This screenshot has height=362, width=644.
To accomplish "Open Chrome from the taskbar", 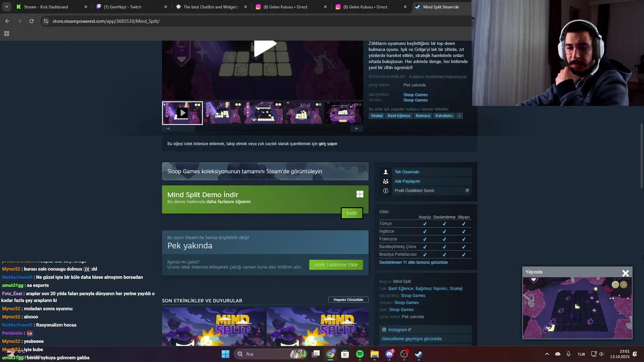I will coord(330,354).
